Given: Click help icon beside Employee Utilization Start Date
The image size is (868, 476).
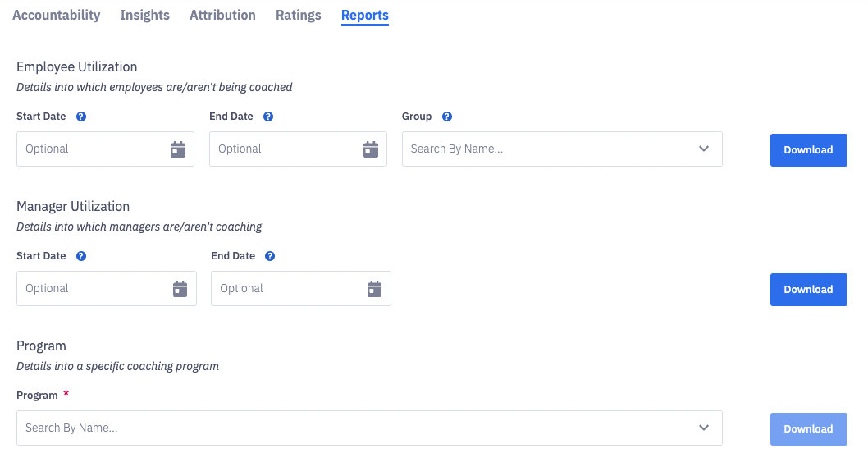Looking at the screenshot, I should [x=81, y=117].
